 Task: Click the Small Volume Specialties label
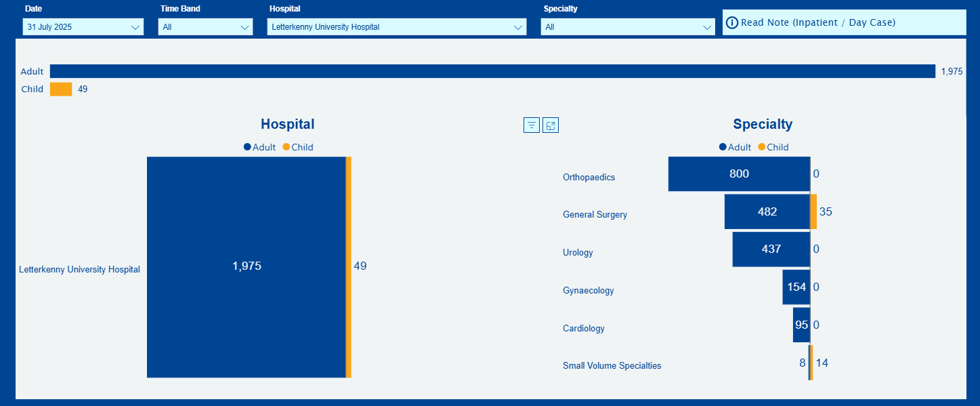(x=612, y=366)
